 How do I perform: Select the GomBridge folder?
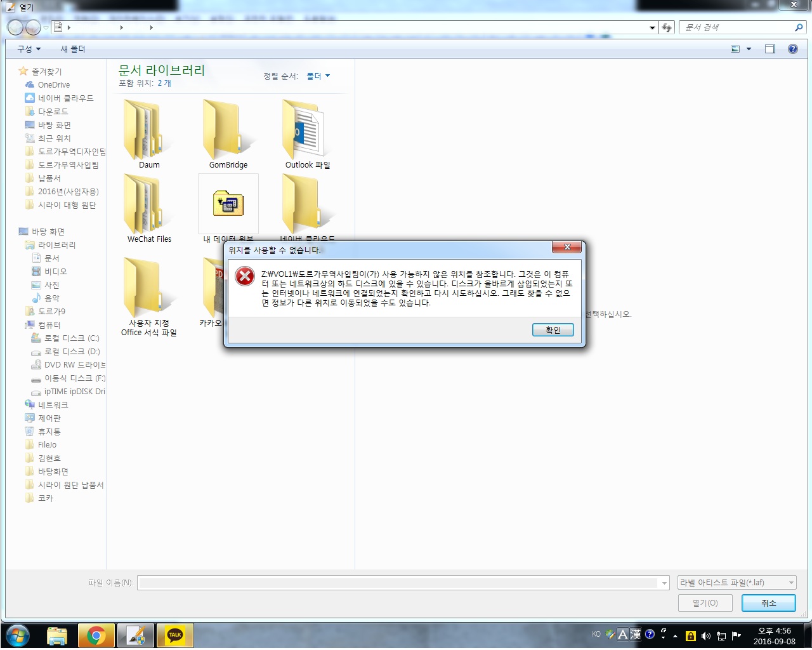coord(228,134)
